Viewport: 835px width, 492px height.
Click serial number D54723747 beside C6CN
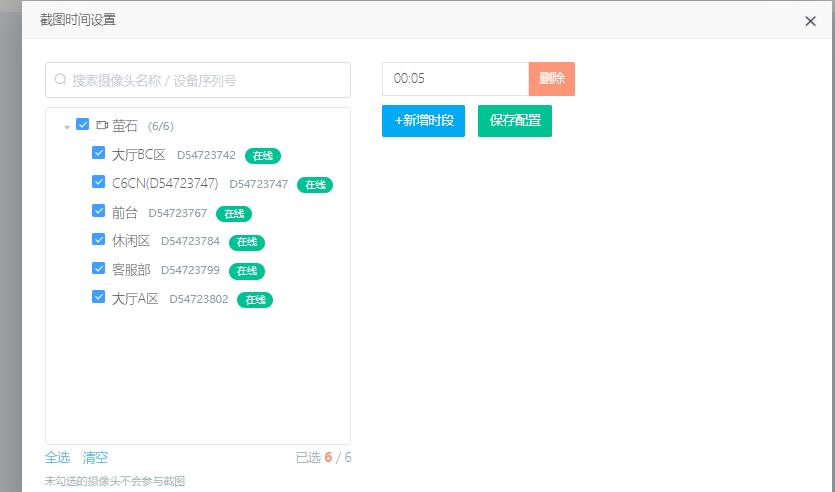259,184
